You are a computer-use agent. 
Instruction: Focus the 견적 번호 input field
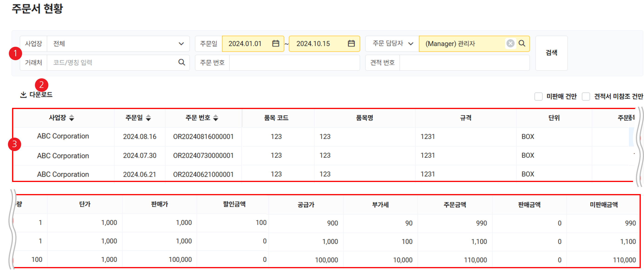pos(464,63)
